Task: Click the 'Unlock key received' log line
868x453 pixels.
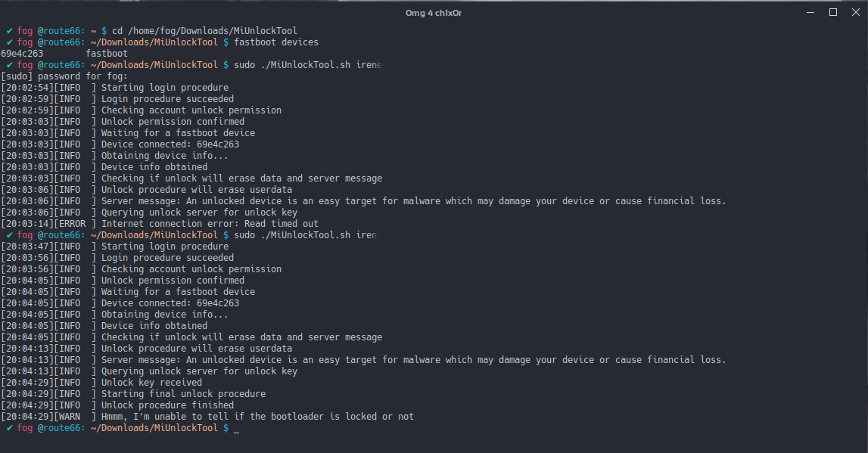Action: pyautogui.click(x=151, y=383)
